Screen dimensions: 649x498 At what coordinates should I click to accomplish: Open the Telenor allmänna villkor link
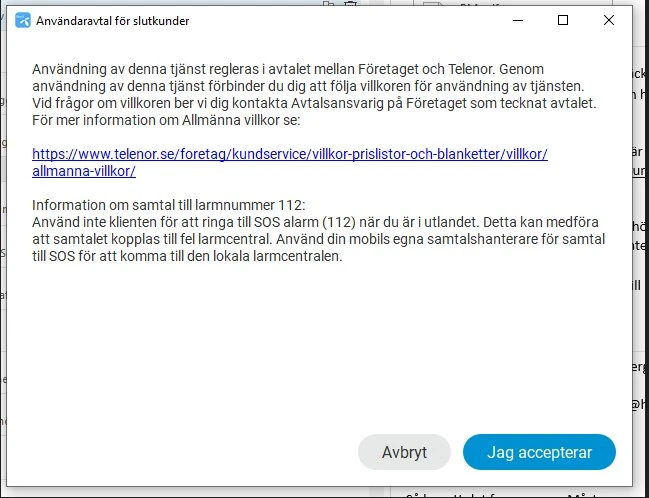[290, 162]
